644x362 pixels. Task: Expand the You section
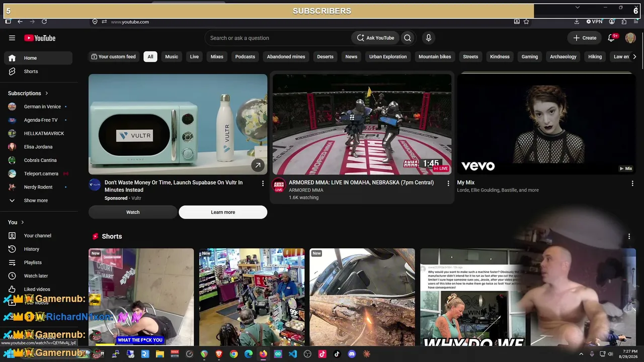tap(16, 222)
